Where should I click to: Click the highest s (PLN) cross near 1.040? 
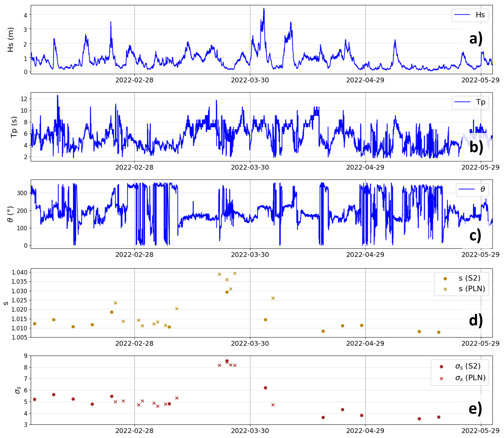[x=235, y=273]
